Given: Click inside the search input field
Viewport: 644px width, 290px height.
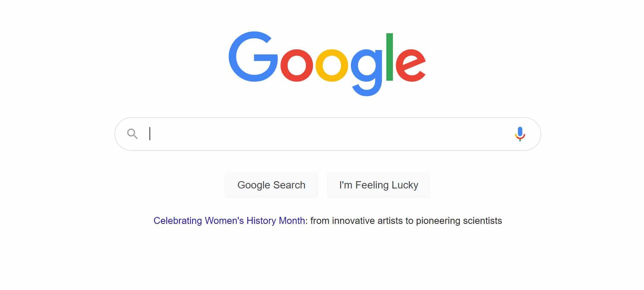Looking at the screenshot, I should pos(292,134).
